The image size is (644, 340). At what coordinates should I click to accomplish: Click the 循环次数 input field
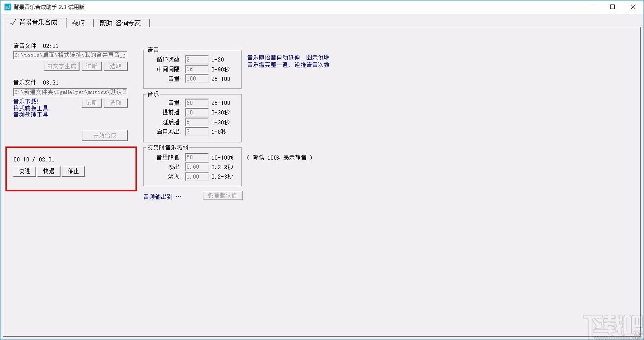196,59
